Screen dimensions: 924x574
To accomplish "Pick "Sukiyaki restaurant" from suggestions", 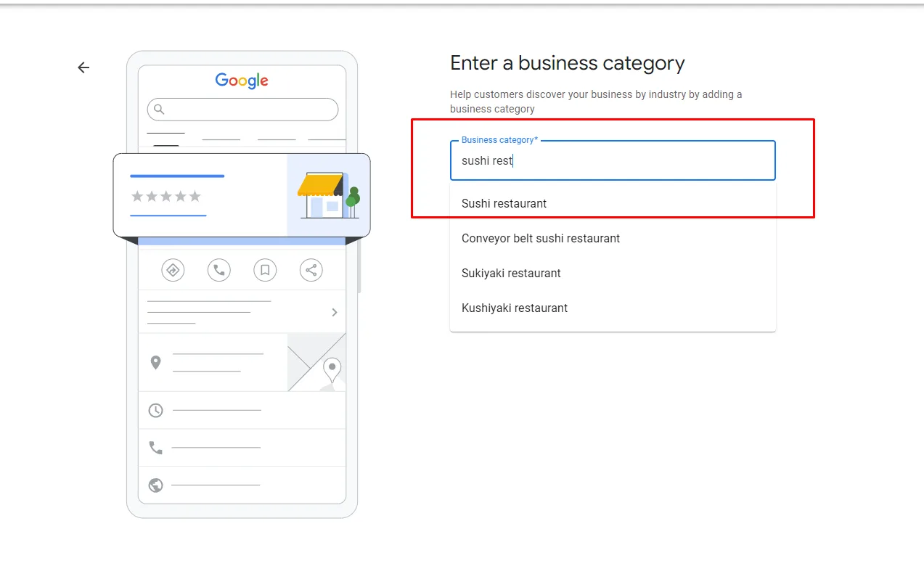I will click(511, 273).
